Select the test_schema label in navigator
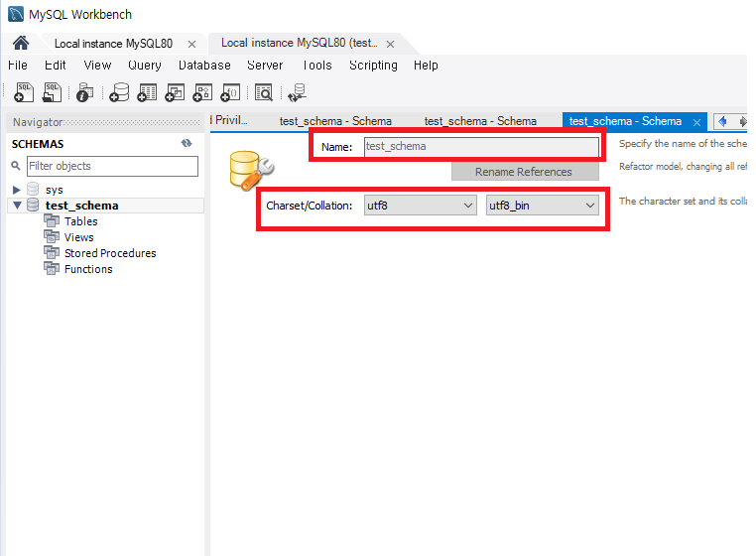 (81, 206)
